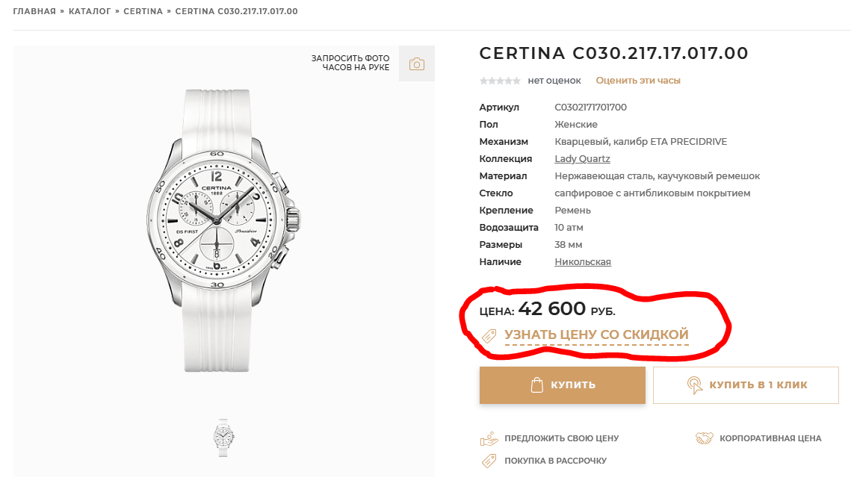Open the Никольская availability link
Screen dimensions: 851x504
(x=583, y=262)
